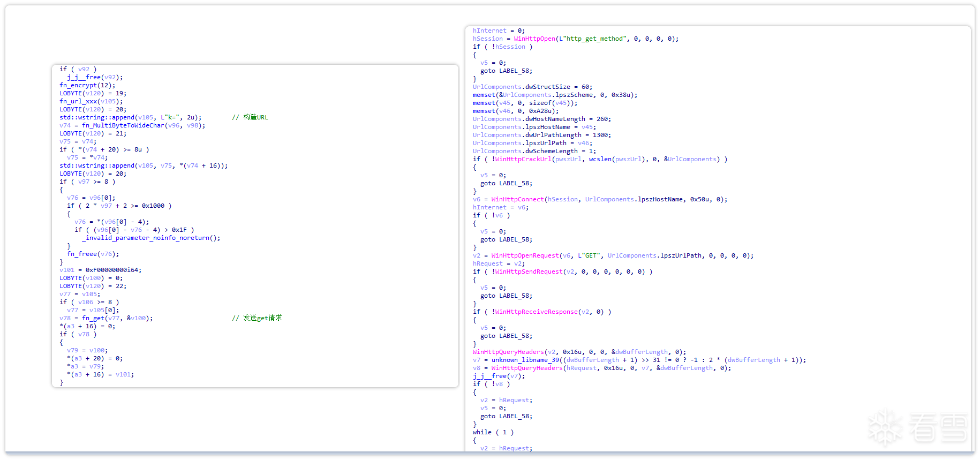The image size is (980, 460).
Task: Click the v76 = v96[0]; assignment
Action: [x=91, y=198]
